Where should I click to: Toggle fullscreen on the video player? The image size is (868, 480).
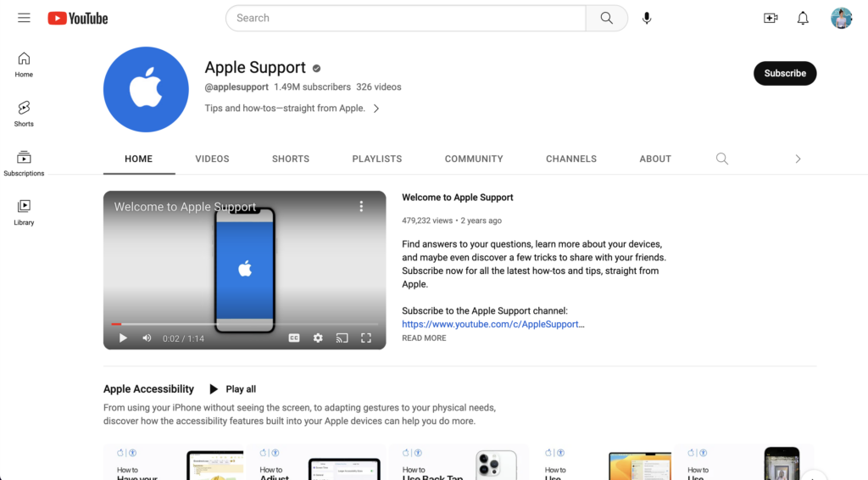pos(366,338)
